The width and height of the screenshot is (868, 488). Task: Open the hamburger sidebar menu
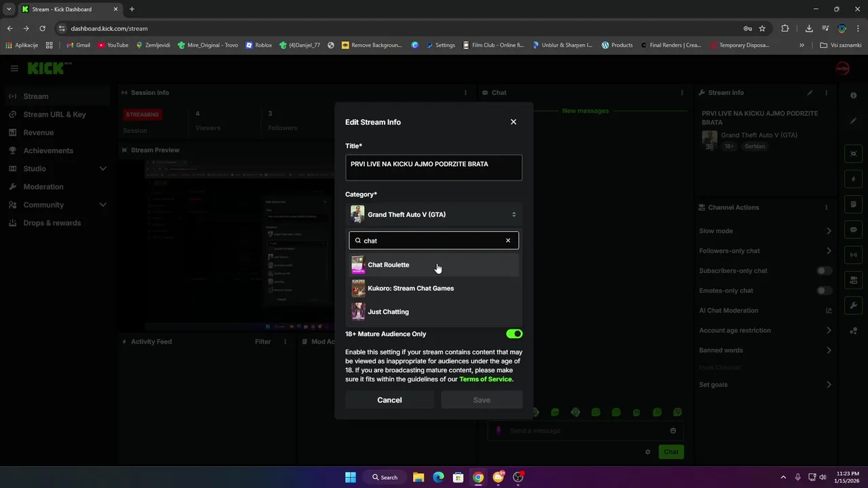click(x=14, y=68)
